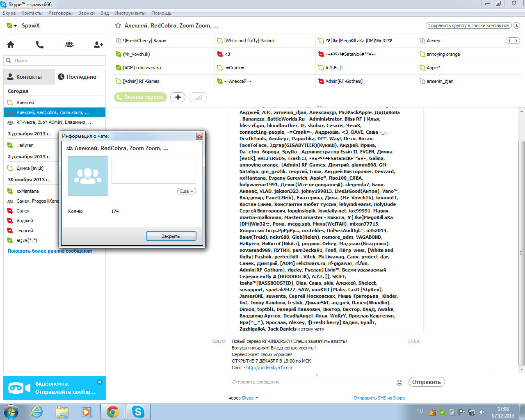Click the clock in system tray
This screenshot has height=420, width=525.
point(503,412)
